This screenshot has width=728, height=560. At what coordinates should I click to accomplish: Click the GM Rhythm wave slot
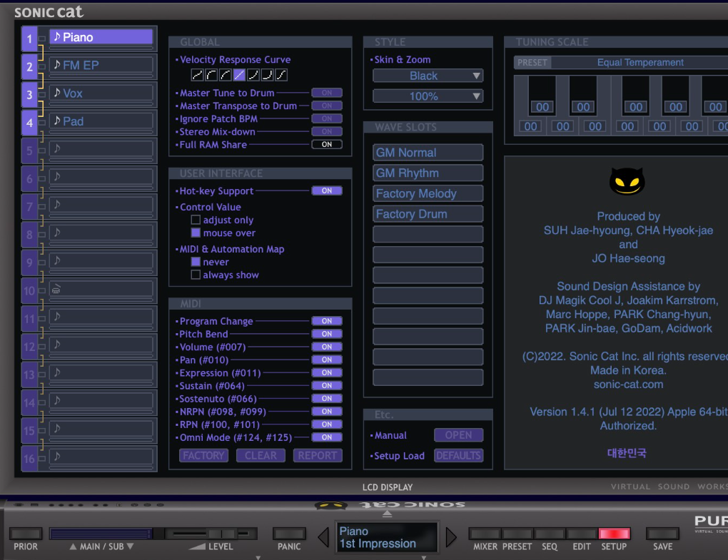click(428, 173)
